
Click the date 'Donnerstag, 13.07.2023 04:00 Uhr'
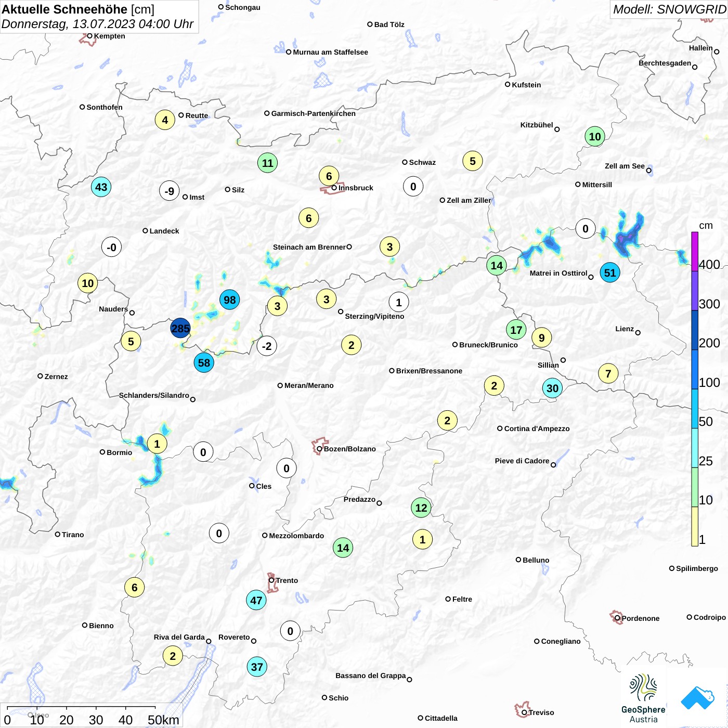(98, 24)
